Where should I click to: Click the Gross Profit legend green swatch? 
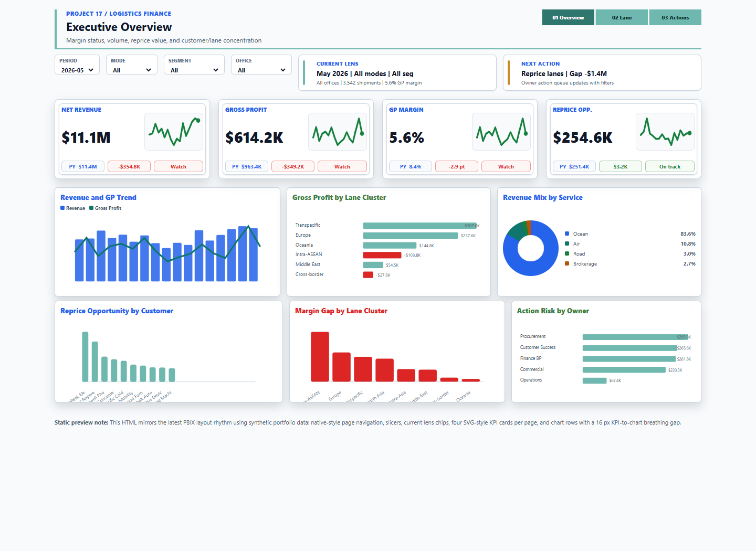(x=91, y=208)
